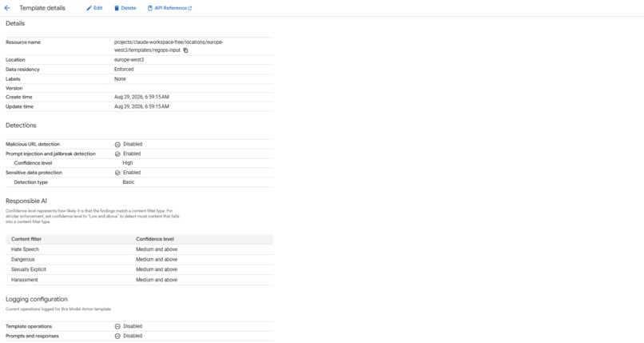Image resolution: width=644 pixels, height=343 pixels.
Task: Click the Edit pencil button
Action: point(94,8)
